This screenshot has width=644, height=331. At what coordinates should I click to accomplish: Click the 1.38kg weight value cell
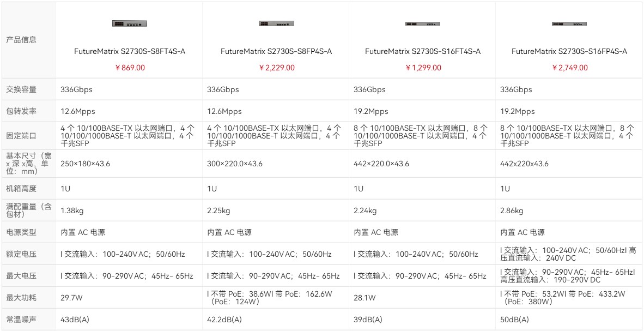(72, 210)
